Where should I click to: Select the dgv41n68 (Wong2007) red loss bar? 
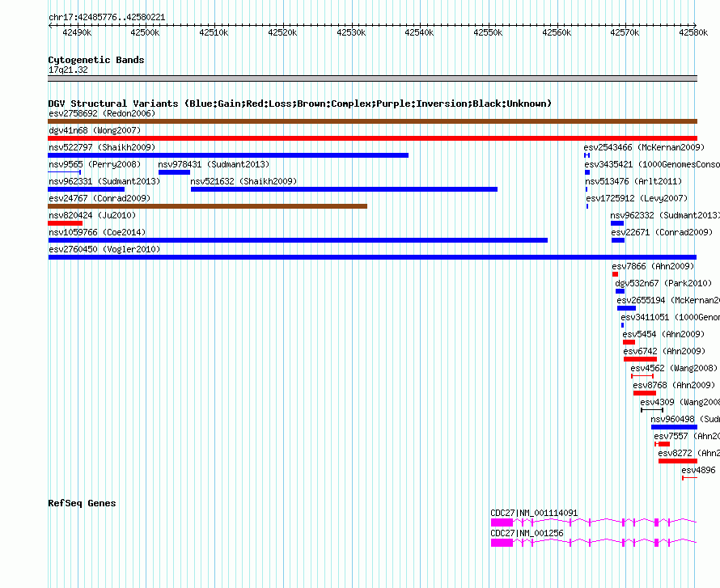pyautogui.click(x=372, y=138)
